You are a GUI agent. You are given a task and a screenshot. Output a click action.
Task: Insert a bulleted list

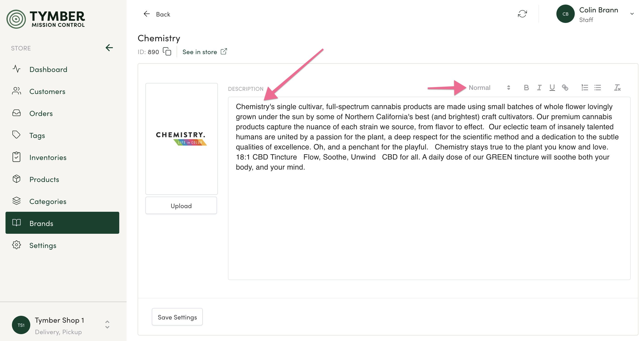click(597, 88)
